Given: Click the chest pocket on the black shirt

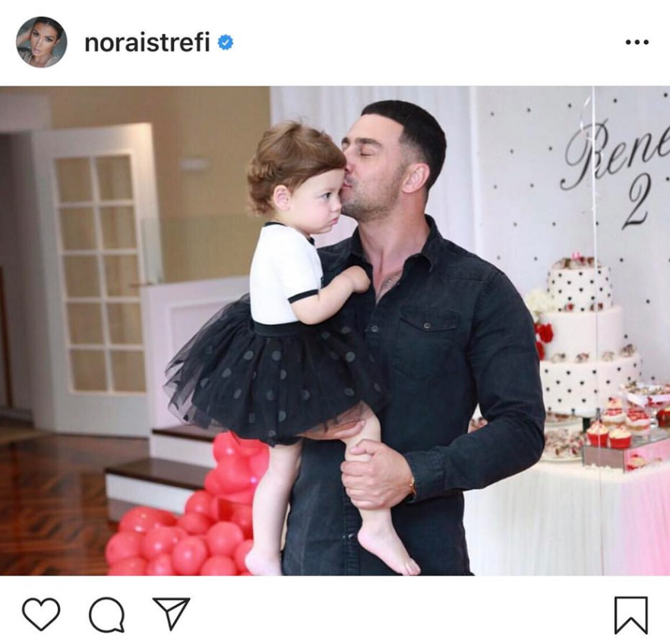Looking at the screenshot, I should tap(426, 343).
